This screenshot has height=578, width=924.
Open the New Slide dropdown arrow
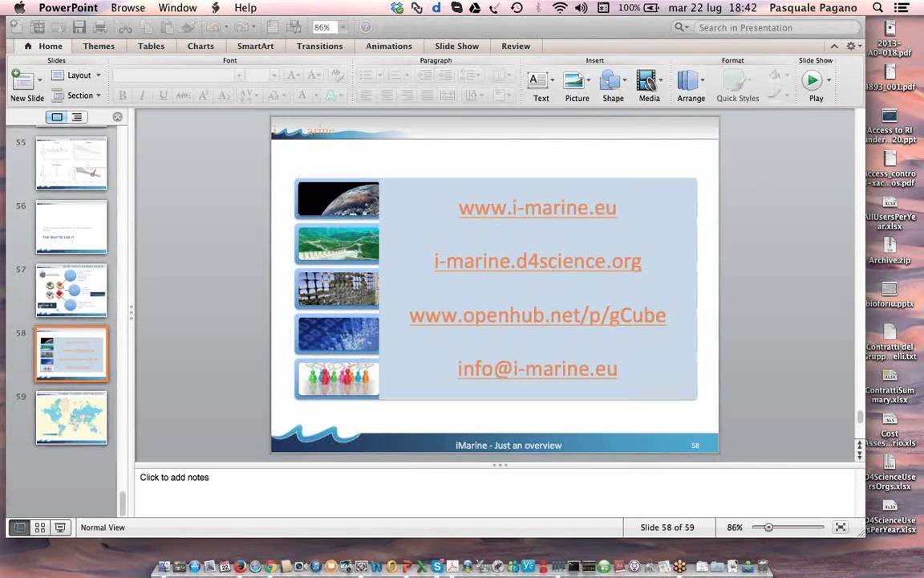[40, 80]
